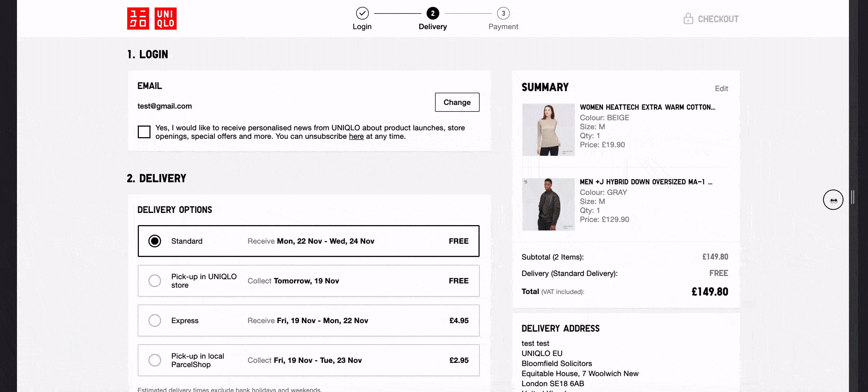The width and height of the screenshot is (868, 392).
Task: Click the Change email button
Action: coord(457,102)
